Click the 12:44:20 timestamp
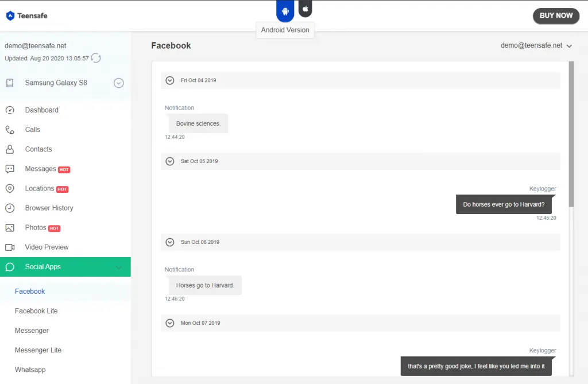The width and height of the screenshot is (588, 384). click(x=175, y=137)
